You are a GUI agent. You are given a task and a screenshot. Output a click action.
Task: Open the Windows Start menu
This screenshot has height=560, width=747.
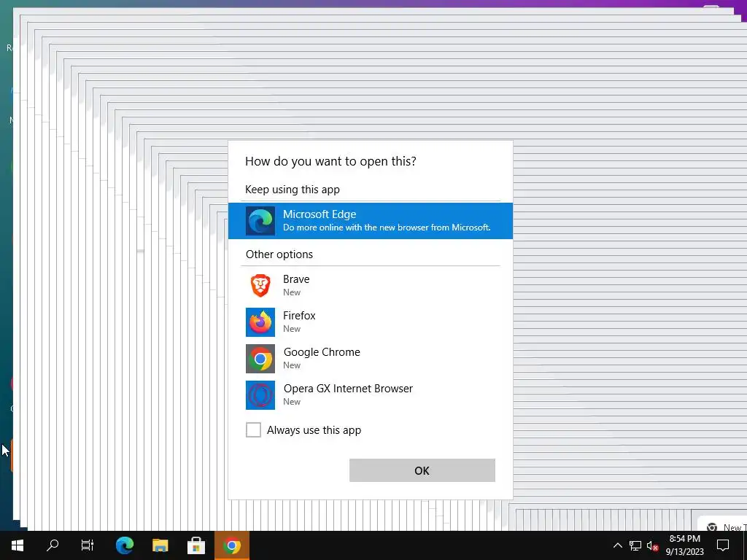pos(18,545)
